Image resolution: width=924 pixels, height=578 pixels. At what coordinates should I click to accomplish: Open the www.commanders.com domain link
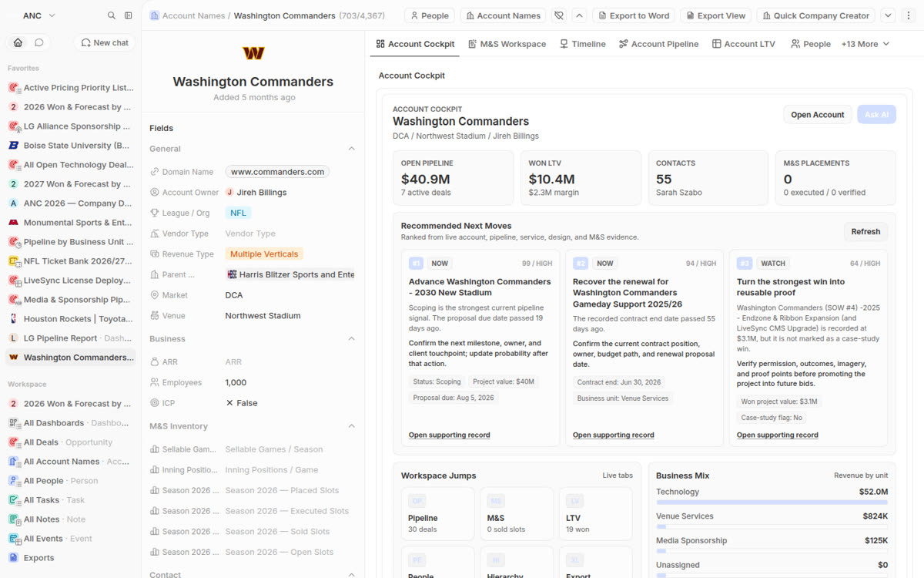[x=277, y=172]
